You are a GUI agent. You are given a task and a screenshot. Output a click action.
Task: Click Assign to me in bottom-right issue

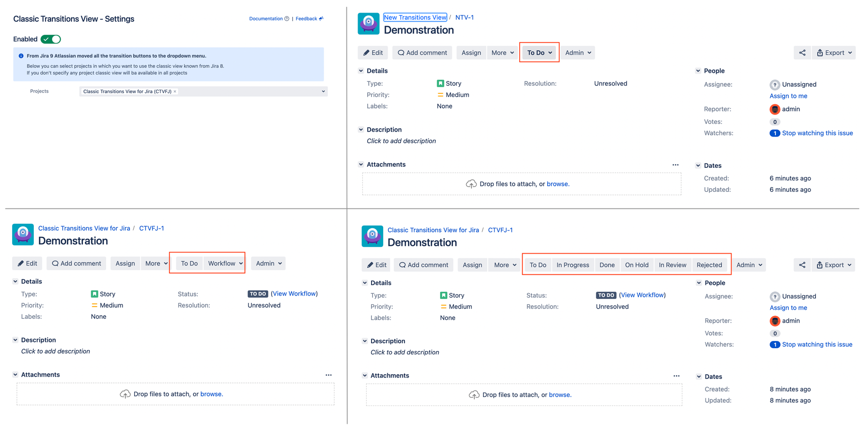(788, 308)
